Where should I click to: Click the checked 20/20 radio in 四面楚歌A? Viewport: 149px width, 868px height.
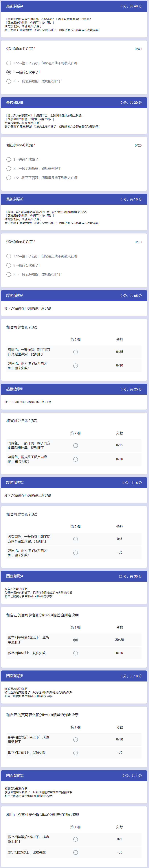pyautogui.click(x=76, y=640)
